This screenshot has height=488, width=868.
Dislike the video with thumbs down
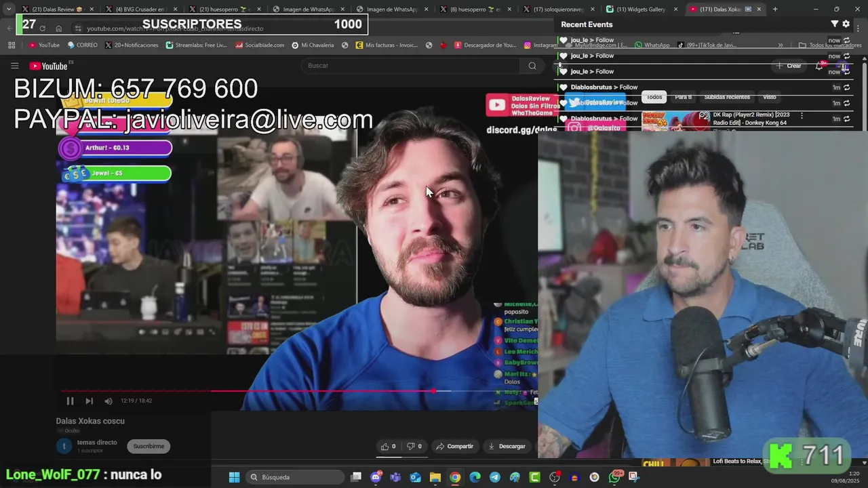point(414,446)
